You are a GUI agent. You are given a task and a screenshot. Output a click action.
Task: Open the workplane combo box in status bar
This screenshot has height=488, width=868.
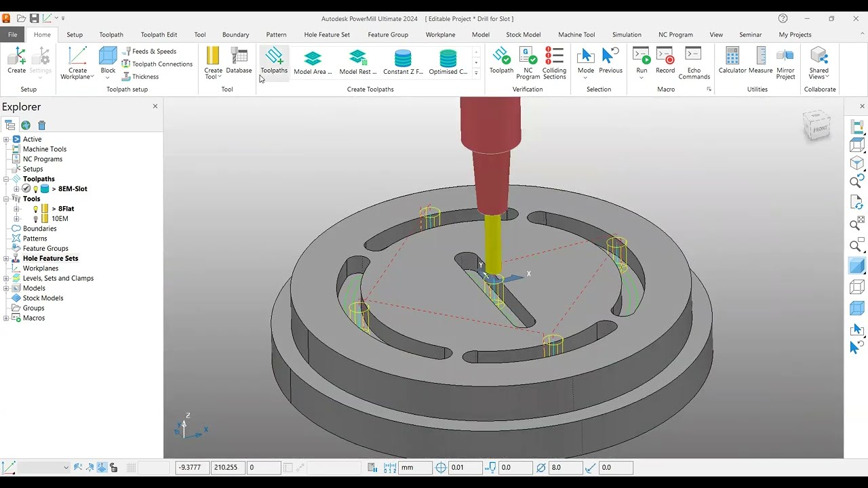[44, 468]
